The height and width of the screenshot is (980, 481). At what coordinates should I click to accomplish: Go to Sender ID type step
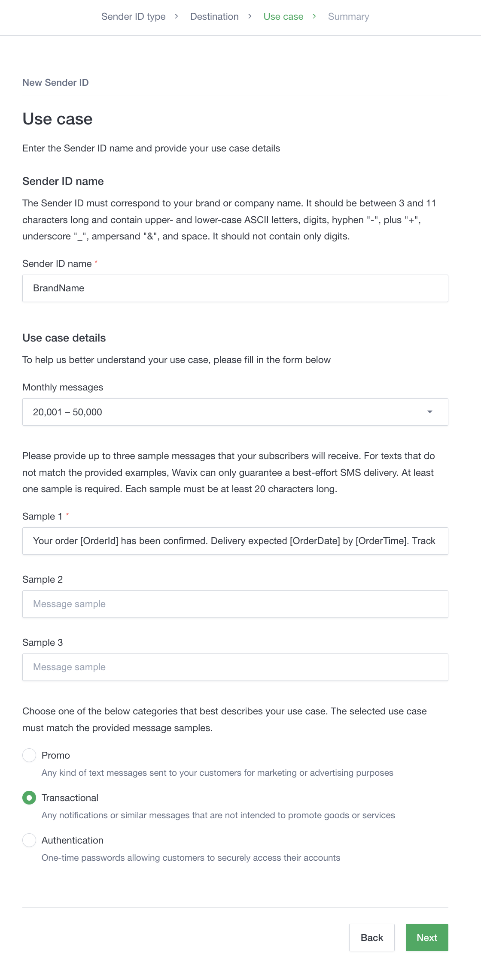133,17
